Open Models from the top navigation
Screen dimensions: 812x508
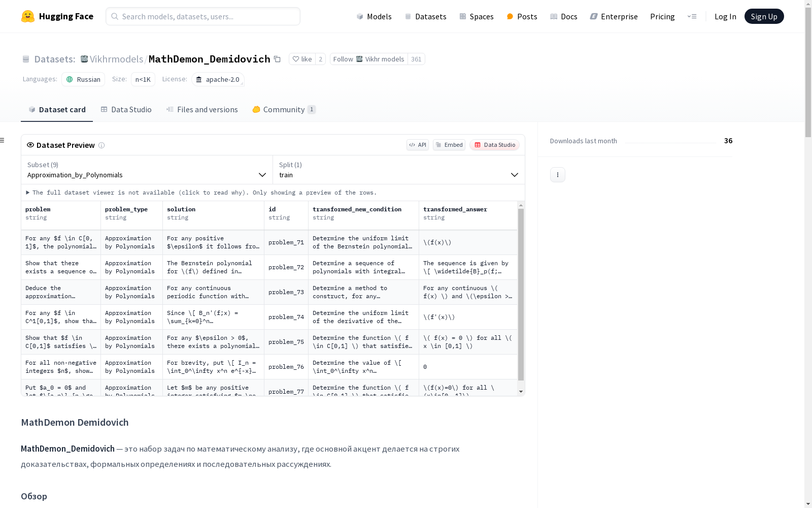click(x=374, y=16)
